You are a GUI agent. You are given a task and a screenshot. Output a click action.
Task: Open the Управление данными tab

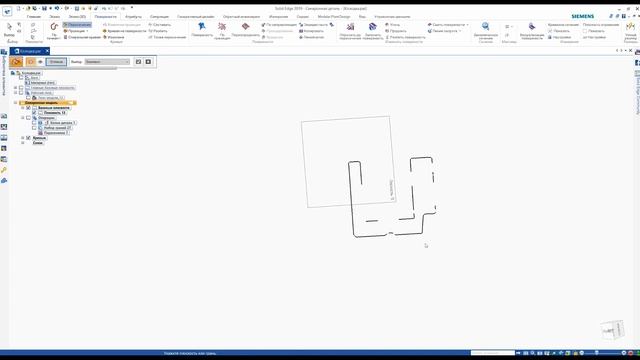392,17
